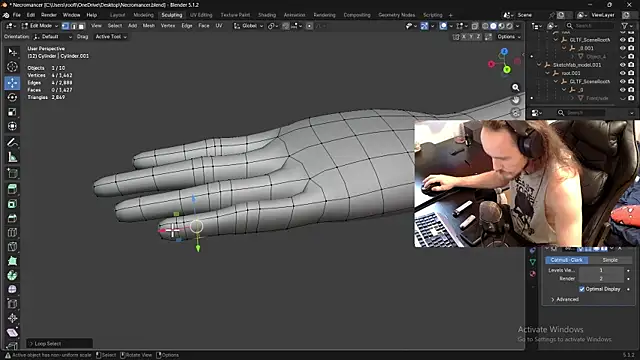Select the 3D Cursor tool

(12, 67)
